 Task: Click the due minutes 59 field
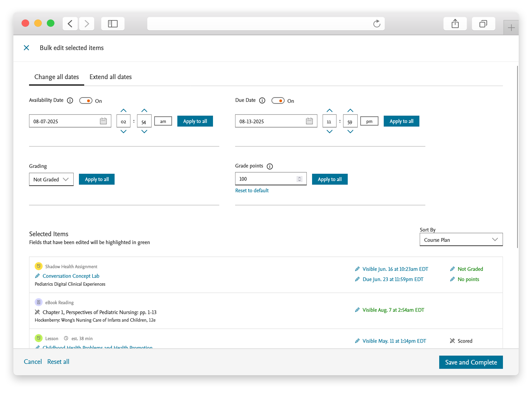point(350,121)
